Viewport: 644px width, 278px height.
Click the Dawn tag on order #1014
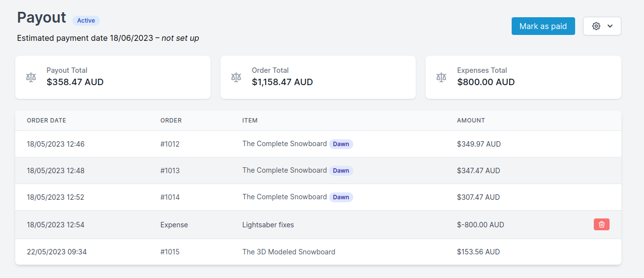(x=341, y=197)
